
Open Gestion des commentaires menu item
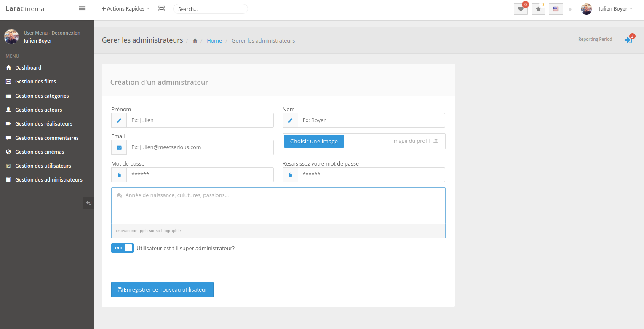tap(46, 138)
